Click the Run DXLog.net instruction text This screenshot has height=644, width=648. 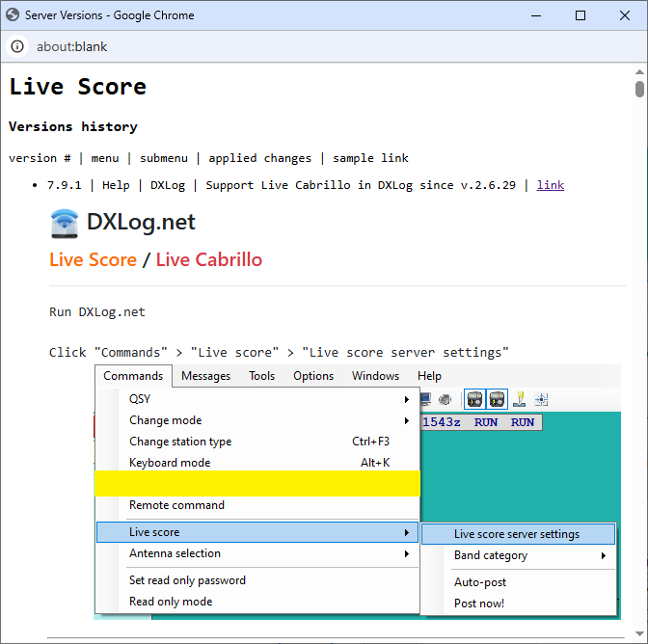tap(97, 312)
